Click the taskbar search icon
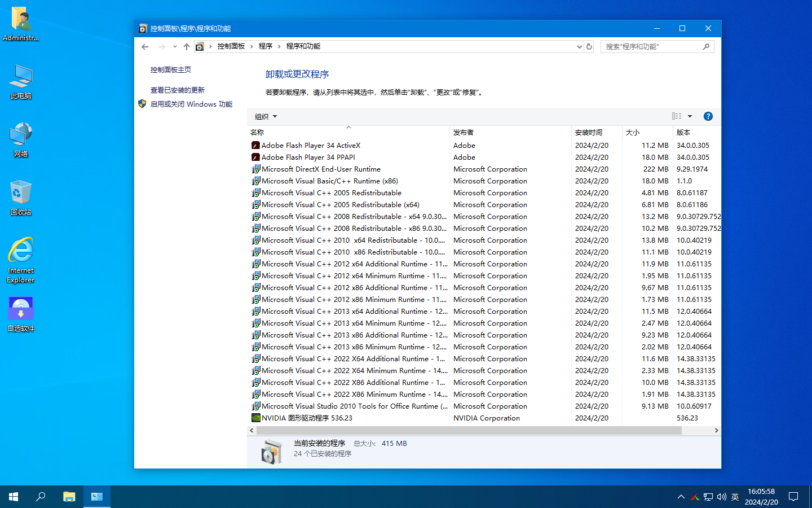The image size is (812, 508). (x=40, y=497)
